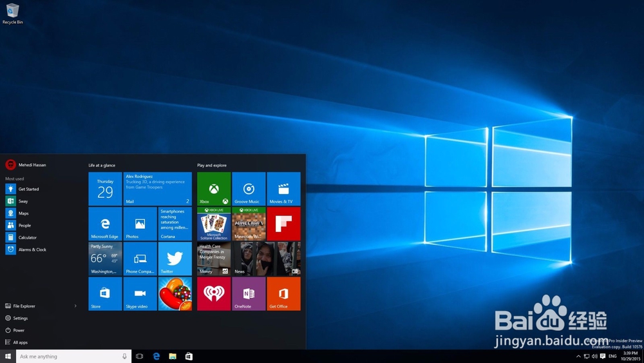The width and height of the screenshot is (644, 363).
Task: Open the Get Office tile
Action: point(283,293)
